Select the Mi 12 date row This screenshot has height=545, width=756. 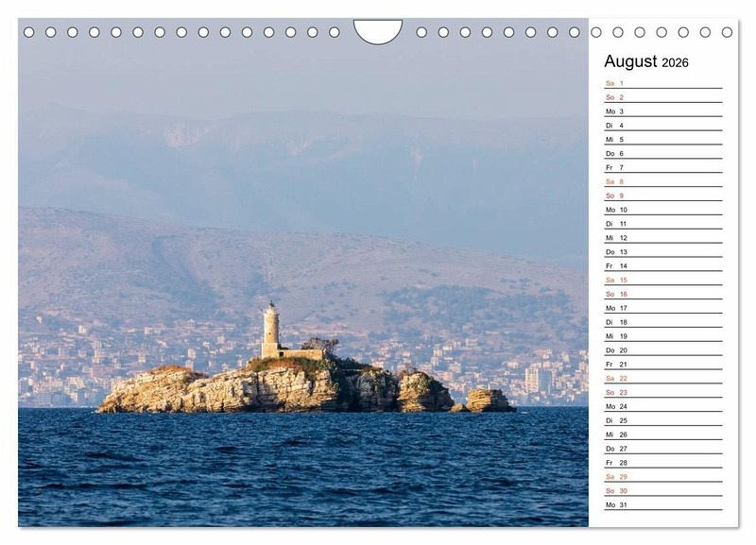[661, 238]
